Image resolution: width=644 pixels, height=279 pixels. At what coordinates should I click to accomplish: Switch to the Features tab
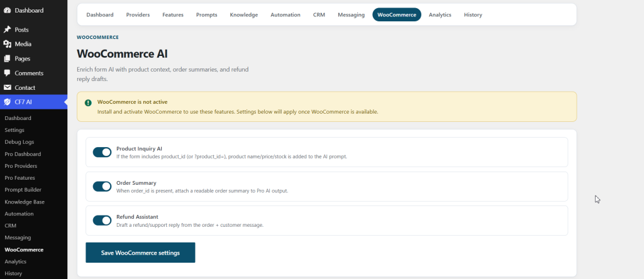tap(173, 15)
